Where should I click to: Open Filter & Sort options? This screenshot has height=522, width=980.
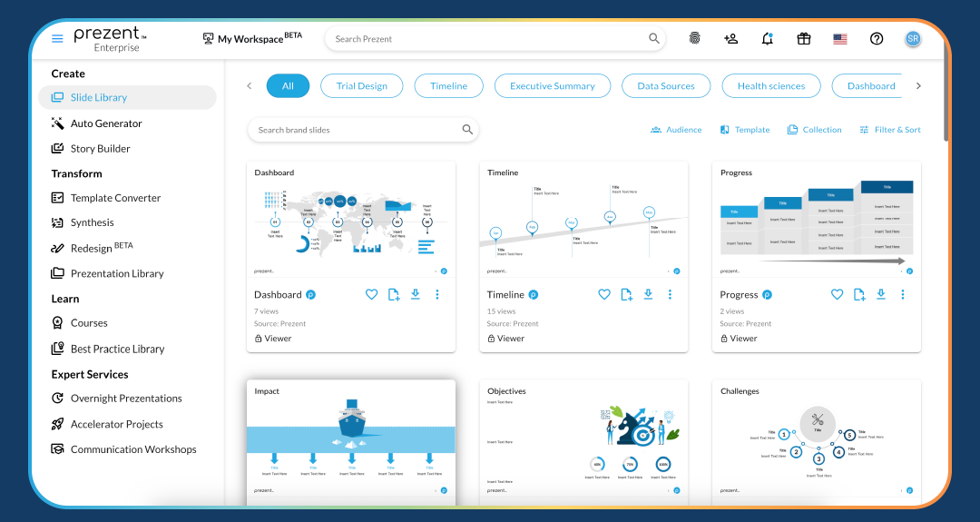pos(890,130)
